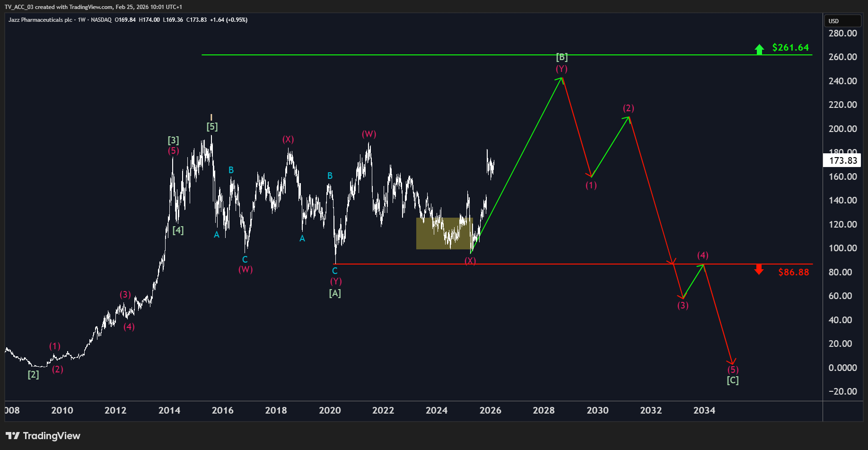
Task: Click the green up arrow near $261.64
Action: coord(759,49)
